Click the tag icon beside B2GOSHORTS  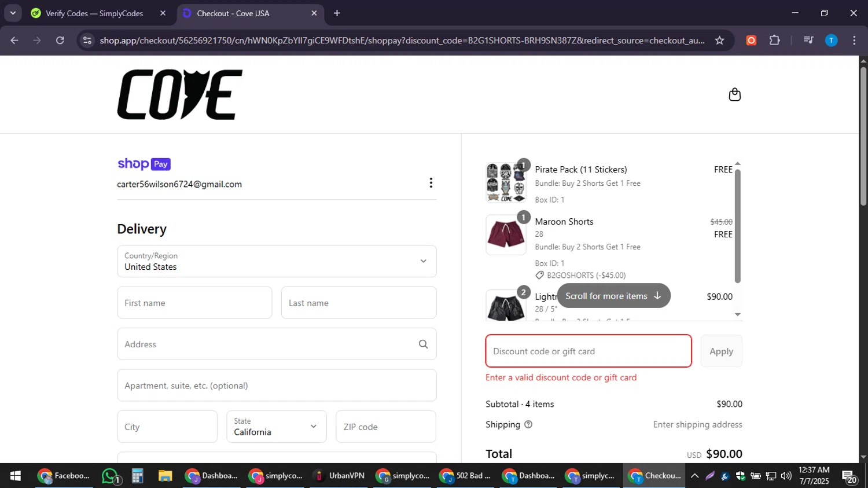point(539,276)
